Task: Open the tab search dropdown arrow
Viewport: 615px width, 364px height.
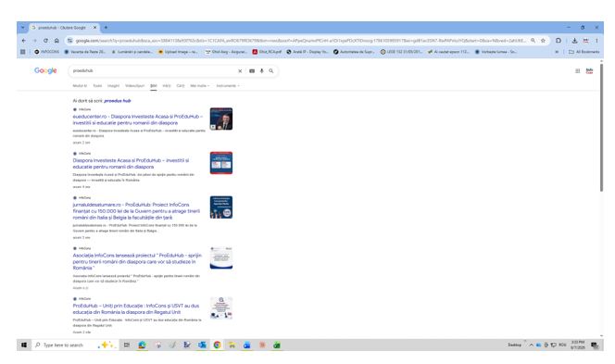Action: (22, 28)
